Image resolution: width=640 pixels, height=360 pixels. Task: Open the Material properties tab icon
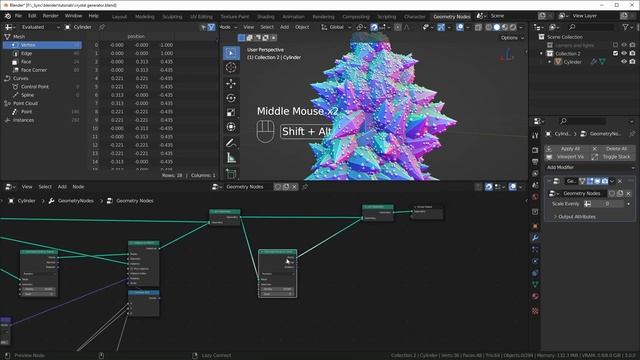(x=535, y=296)
